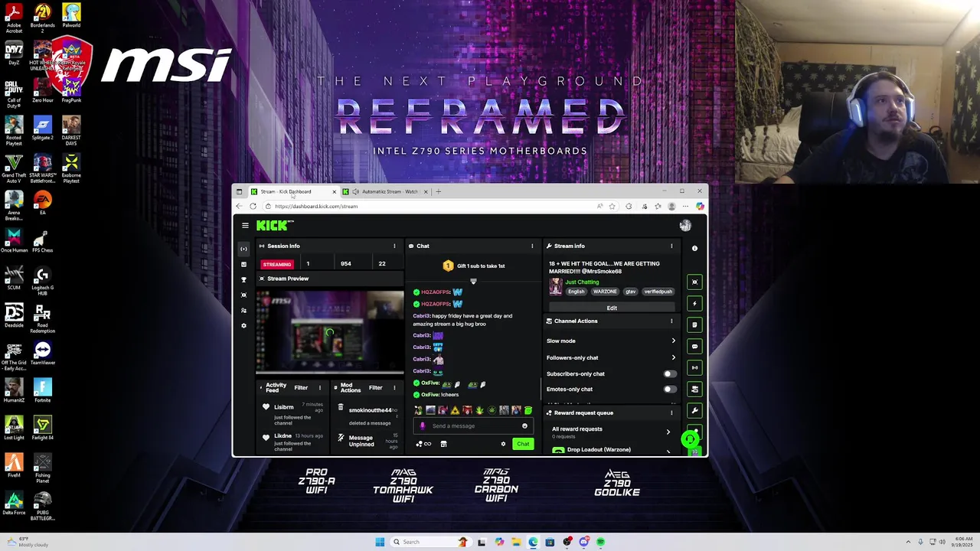
Task: Click the STREAMING status badge
Action: point(277,264)
